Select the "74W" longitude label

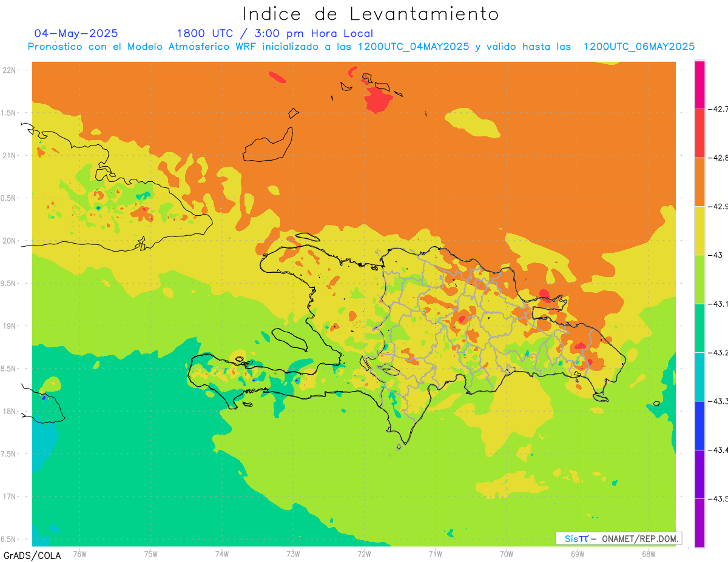click(x=222, y=554)
